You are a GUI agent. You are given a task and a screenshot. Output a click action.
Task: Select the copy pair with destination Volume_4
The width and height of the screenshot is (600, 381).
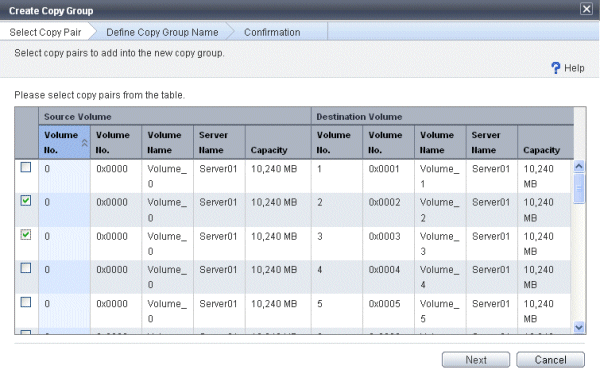coord(26,268)
